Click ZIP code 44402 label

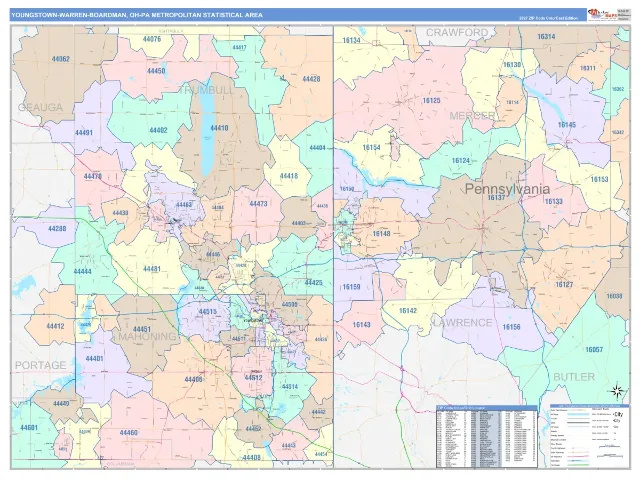coord(158,131)
